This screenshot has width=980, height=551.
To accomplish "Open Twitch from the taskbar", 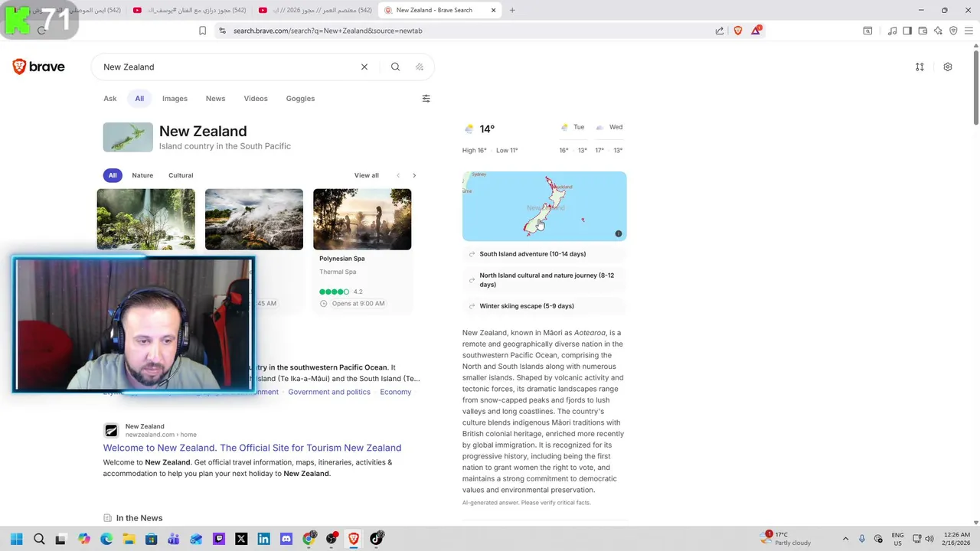I will pyautogui.click(x=219, y=539).
